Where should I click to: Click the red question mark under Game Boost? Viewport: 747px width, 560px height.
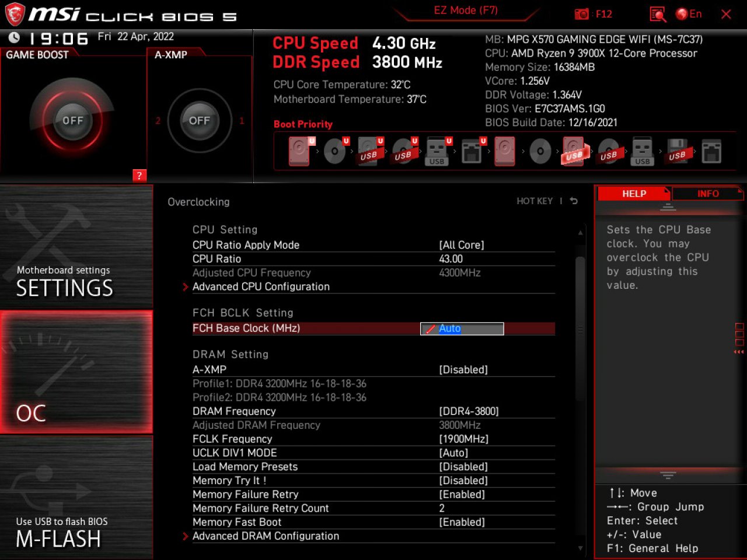[x=139, y=176]
